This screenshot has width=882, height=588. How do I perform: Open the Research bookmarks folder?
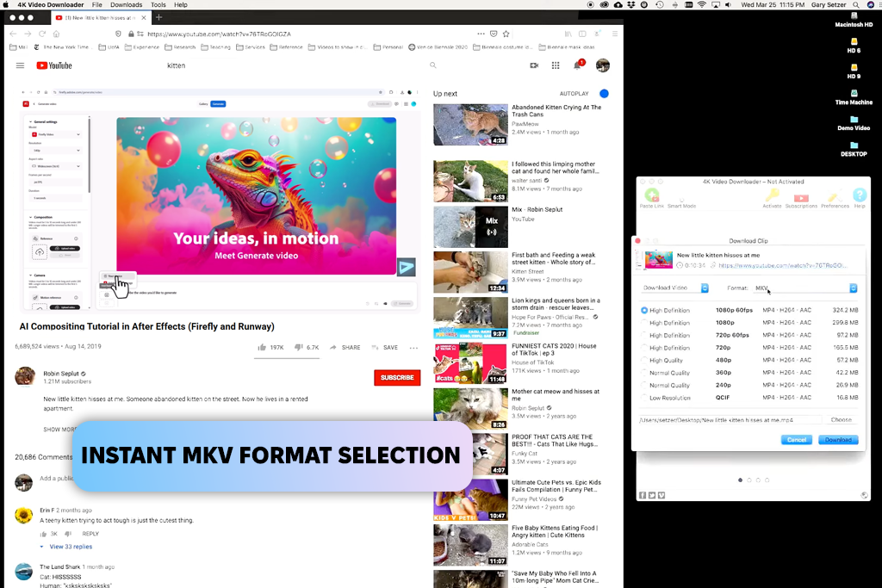180,47
